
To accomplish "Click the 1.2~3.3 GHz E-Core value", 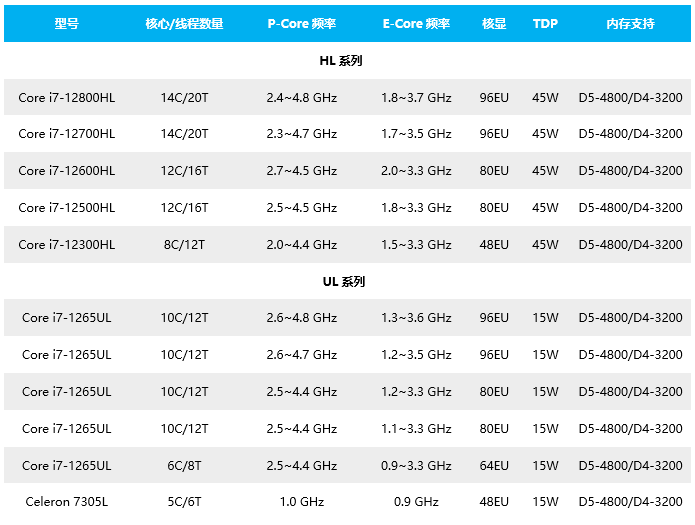I will click(x=416, y=392).
